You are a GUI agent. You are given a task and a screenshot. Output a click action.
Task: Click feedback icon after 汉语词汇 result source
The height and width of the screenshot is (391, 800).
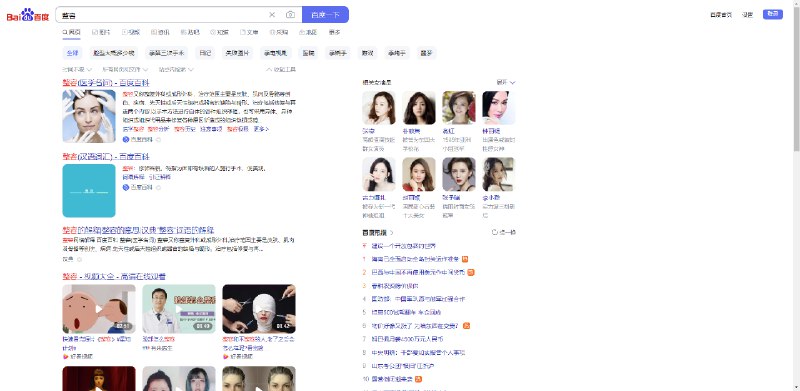[x=158, y=187]
